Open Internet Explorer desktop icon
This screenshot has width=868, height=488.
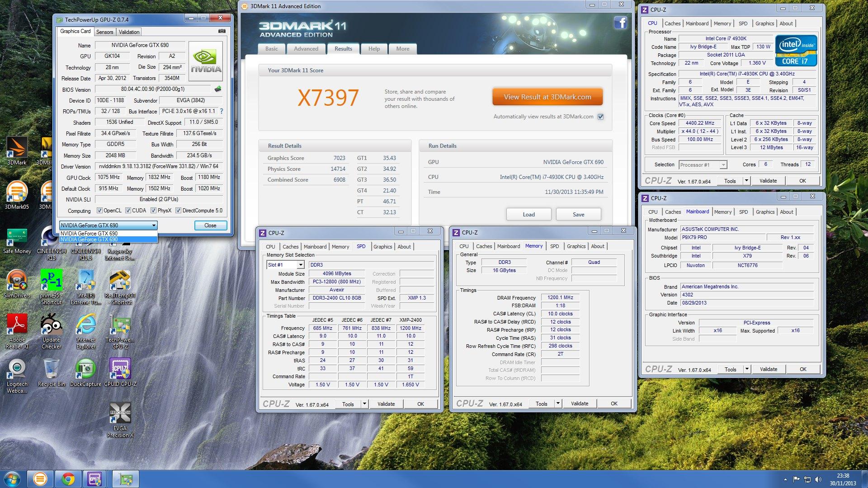pyautogui.click(x=85, y=331)
